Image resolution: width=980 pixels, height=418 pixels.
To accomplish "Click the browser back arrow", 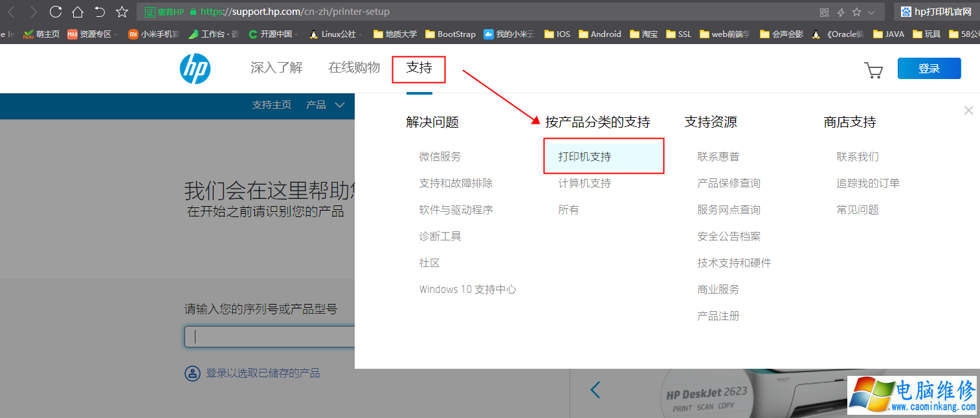I will 11,12.
